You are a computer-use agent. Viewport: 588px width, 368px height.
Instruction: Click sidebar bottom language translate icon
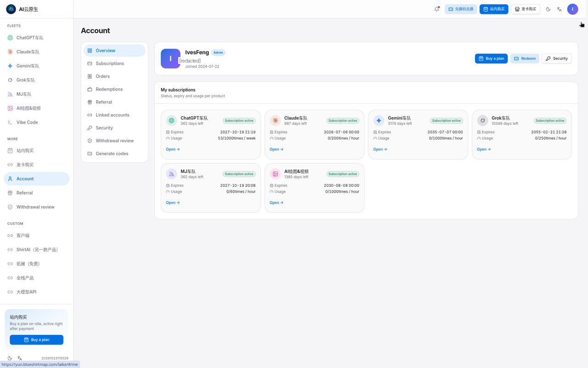(20, 358)
